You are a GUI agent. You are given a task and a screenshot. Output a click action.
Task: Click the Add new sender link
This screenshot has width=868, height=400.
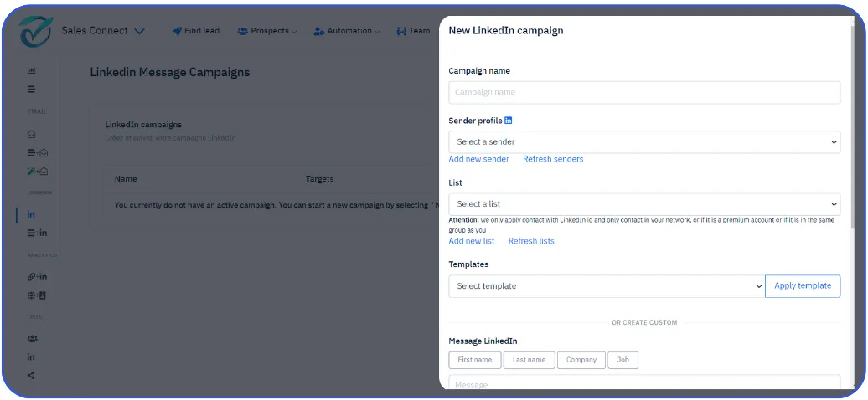479,159
